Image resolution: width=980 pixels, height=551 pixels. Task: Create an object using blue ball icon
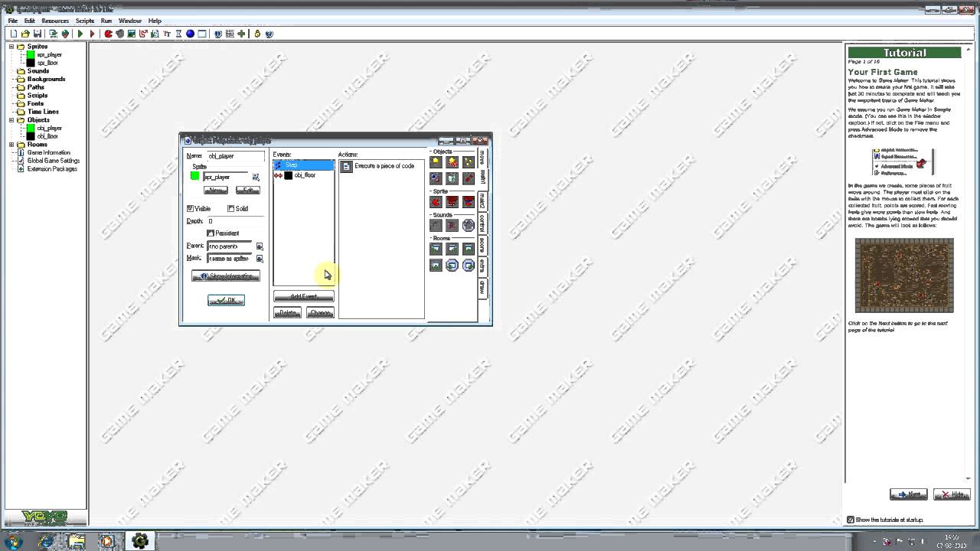click(190, 34)
